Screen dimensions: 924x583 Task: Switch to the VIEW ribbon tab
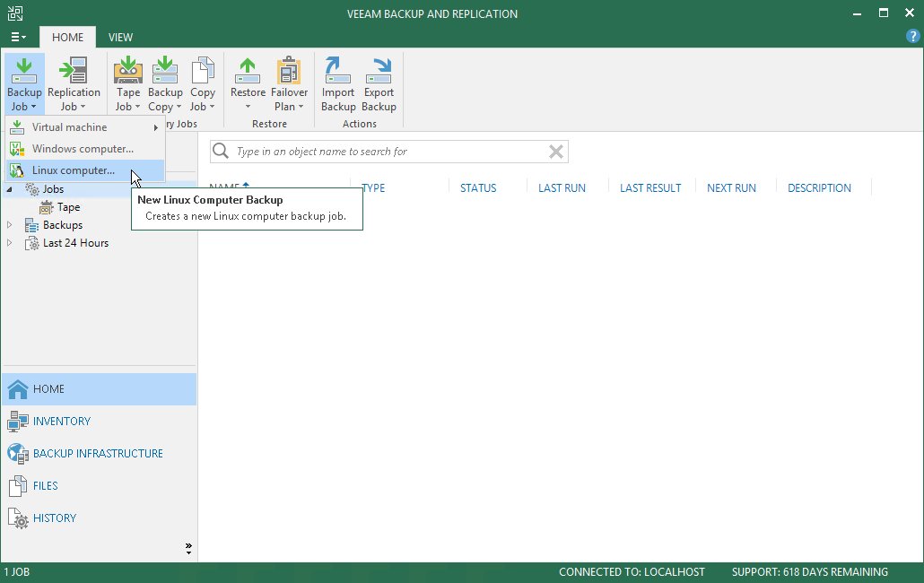click(x=120, y=37)
